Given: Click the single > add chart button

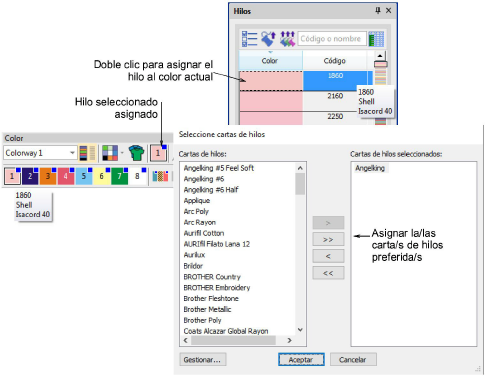Looking at the screenshot, I should point(328,223).
